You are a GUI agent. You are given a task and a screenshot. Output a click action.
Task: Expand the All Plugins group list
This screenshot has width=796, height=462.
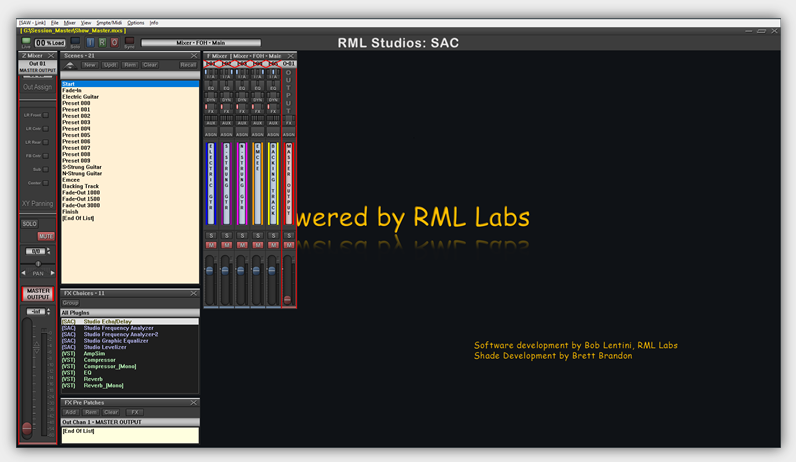130,313
